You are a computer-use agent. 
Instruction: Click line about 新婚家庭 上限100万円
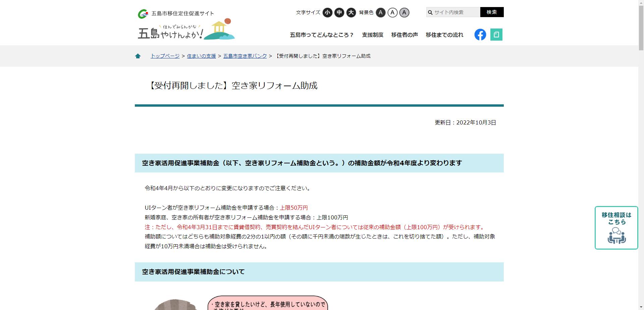coord(246,217)
